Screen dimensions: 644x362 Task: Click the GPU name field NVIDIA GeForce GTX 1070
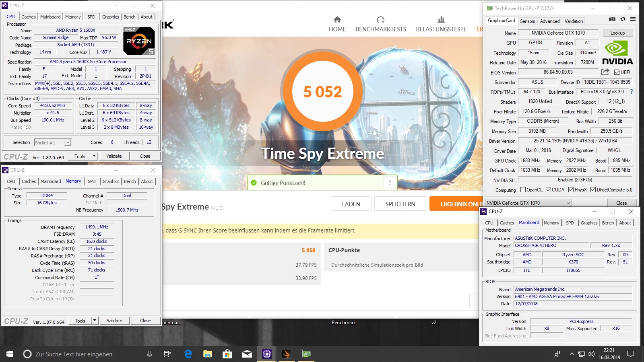pyautogui.click(x=558, y=33)
